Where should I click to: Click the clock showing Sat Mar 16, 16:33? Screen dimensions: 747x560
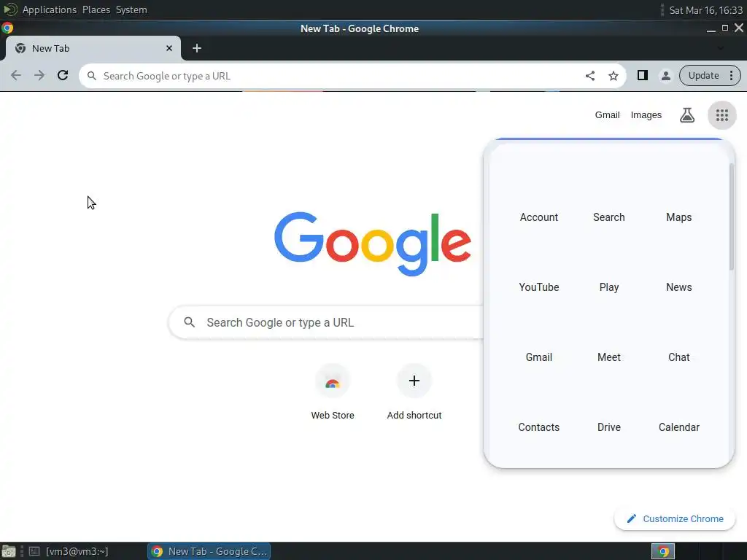705,9
